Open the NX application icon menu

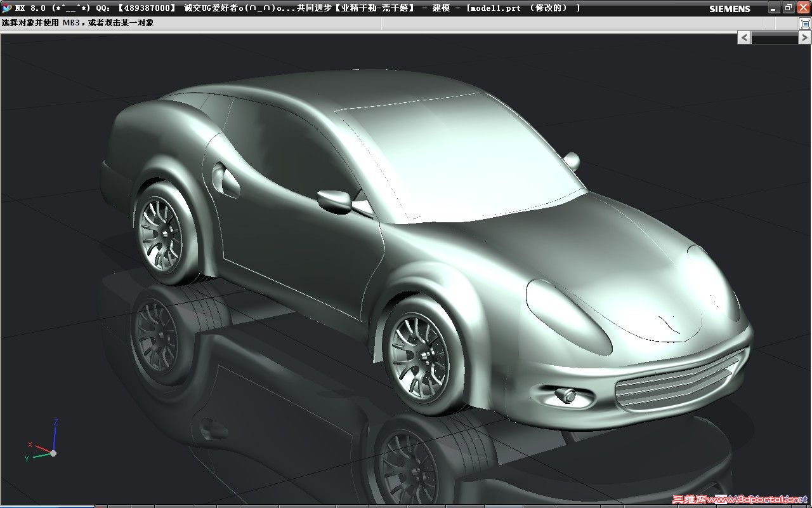pos(6,8)
